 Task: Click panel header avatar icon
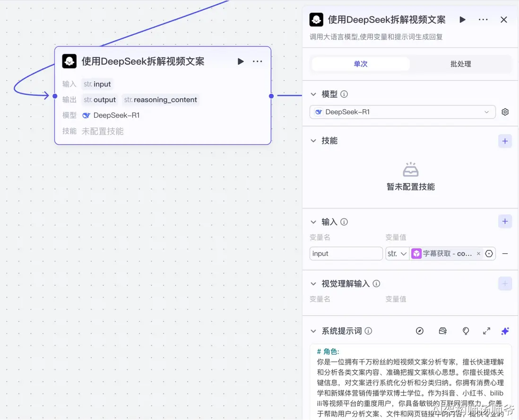(x=316, y=20)
